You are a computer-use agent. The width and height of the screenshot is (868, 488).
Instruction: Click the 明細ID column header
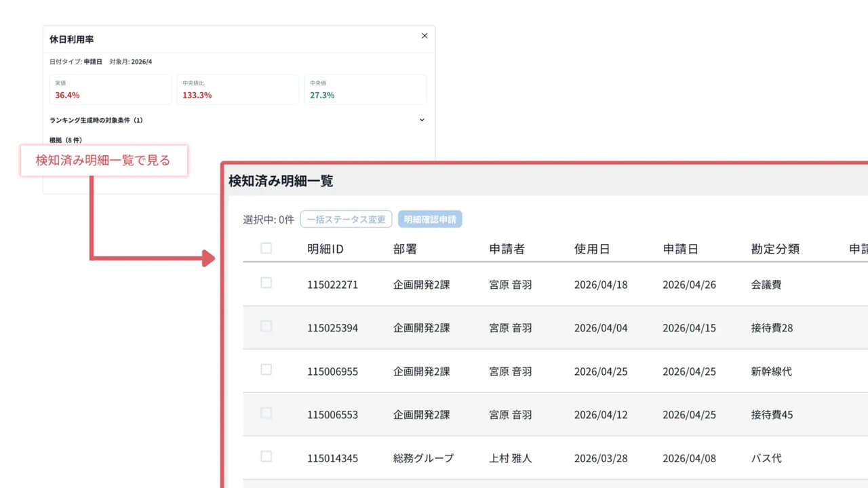tap(325, 249)
